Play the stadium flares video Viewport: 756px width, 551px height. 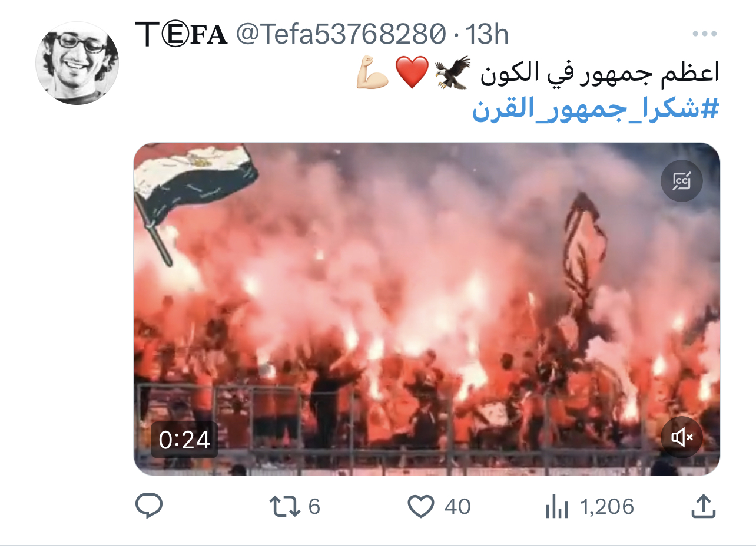tap(427, 309)
